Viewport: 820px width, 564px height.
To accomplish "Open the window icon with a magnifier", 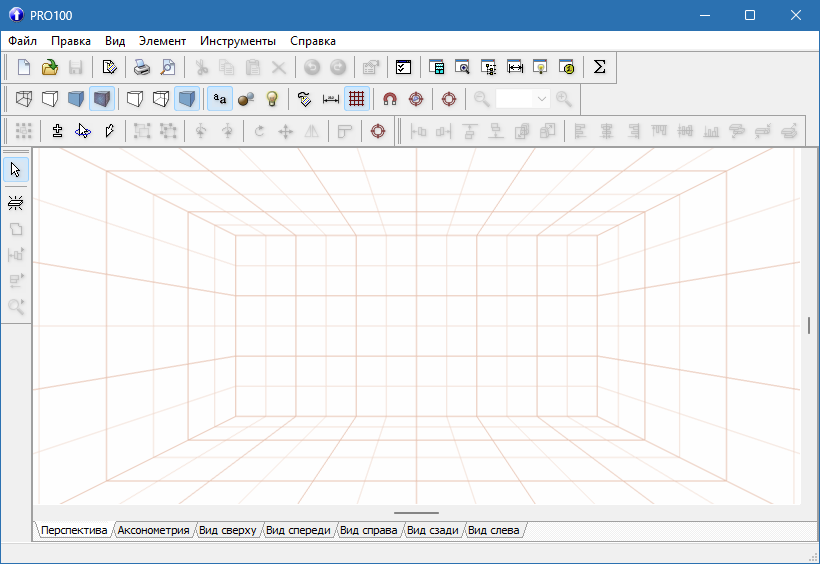I will point(462,67).
